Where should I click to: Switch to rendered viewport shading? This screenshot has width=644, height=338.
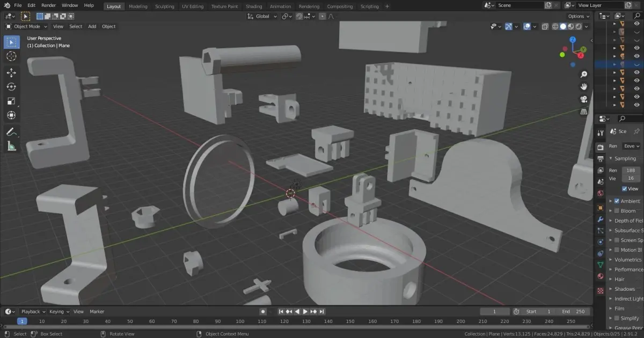pos(579,26)
